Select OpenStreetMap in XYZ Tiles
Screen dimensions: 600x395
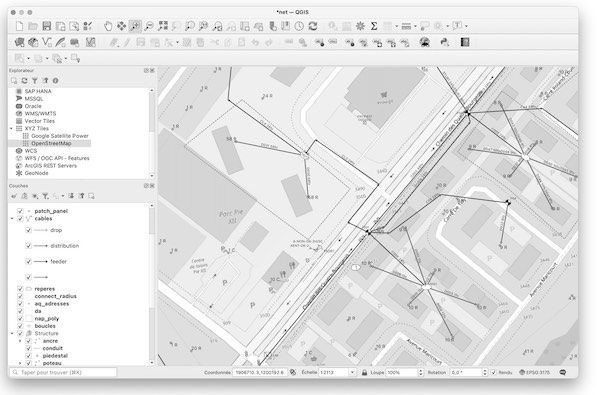[51, 144]
